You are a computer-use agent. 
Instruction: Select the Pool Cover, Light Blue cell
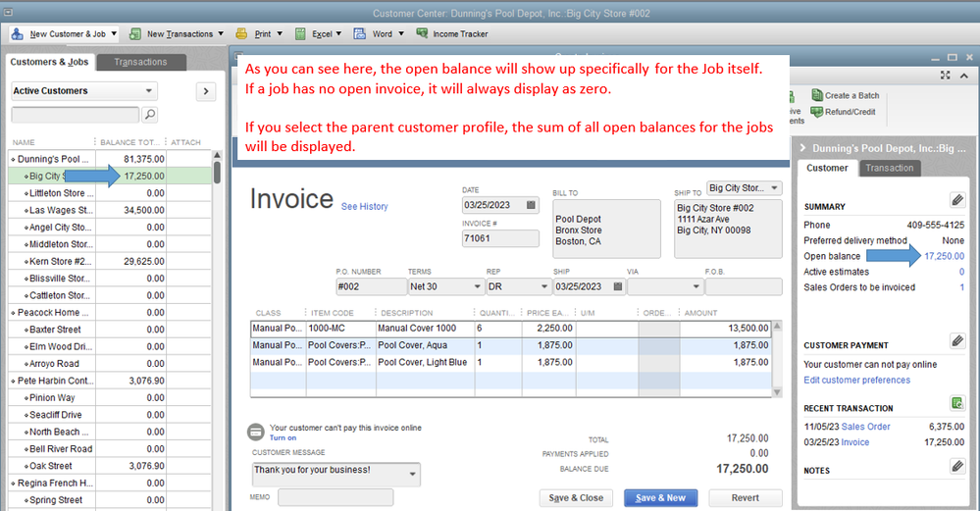[425, 362]
